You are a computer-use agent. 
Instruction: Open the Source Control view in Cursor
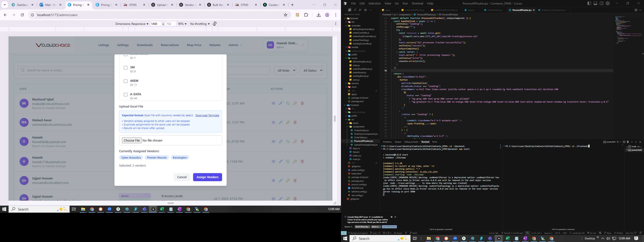coord(360,10)
